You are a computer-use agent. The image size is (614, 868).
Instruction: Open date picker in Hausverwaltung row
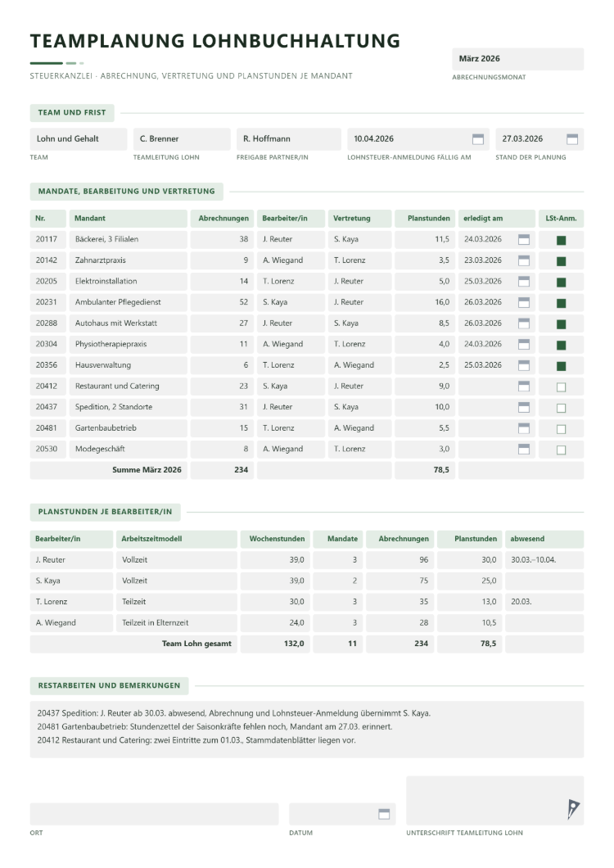coord(524,365)
